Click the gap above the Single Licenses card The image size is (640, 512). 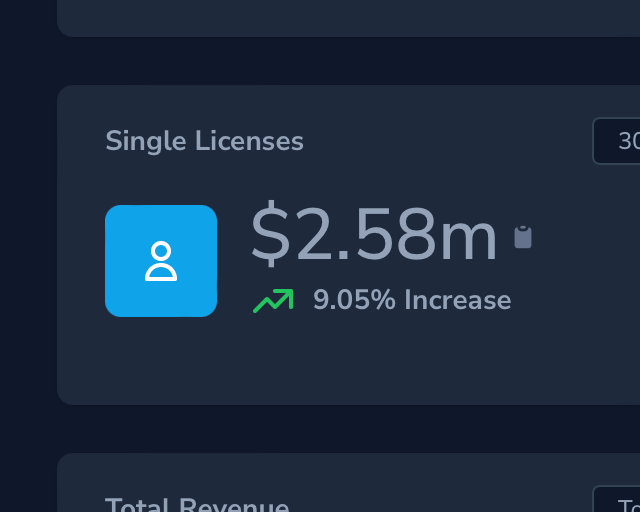coord(350,60)
